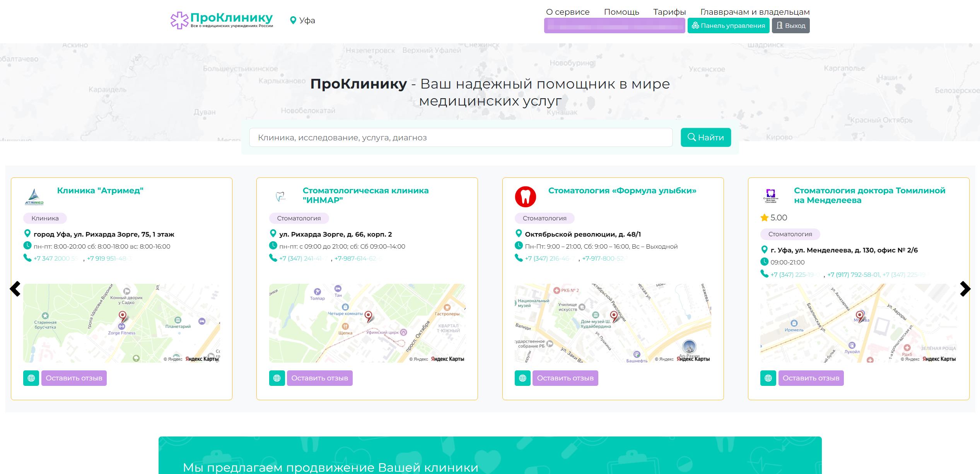980x474 pixels.
Task: Go to Главврачам и владельцам page
Action: tap(755, 12)
